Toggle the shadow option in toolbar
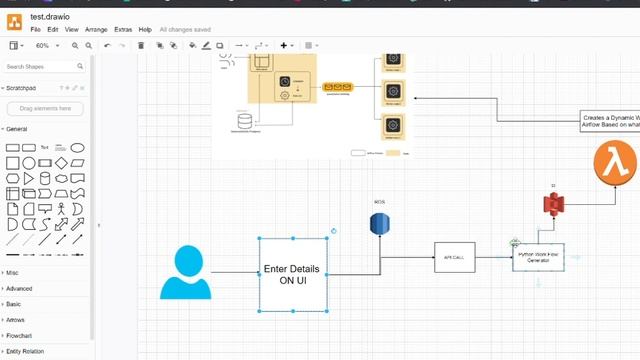640x360 pixels. coord(220,45)
